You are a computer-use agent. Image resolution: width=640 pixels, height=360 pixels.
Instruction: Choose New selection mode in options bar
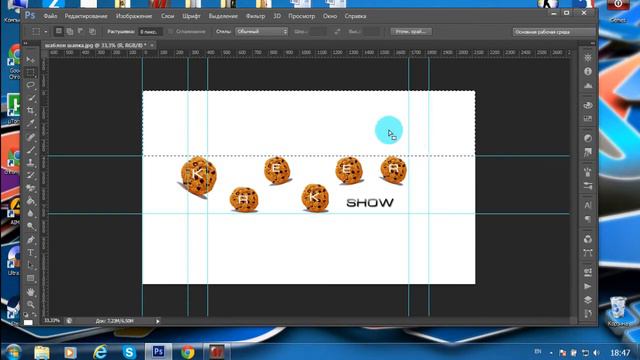coord(59,31)
